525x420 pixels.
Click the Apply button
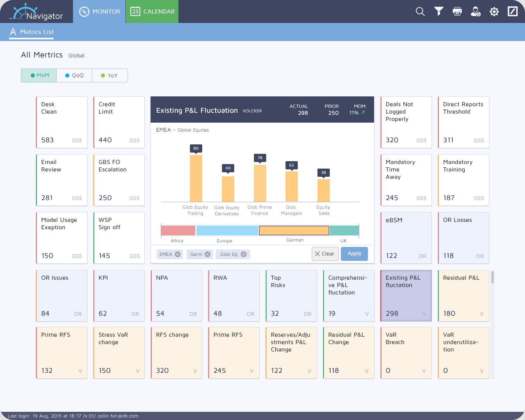(354, 253)
